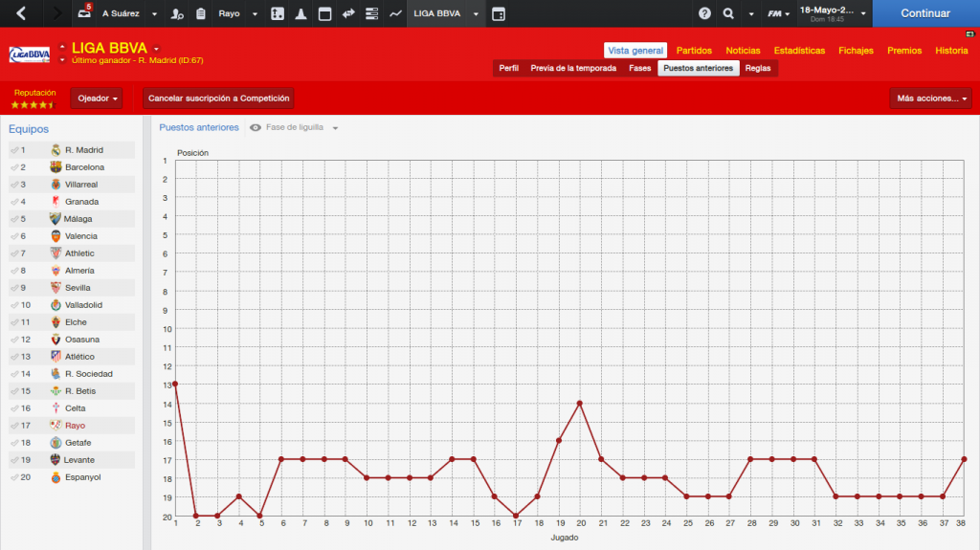Click the matchday 1 graph point

pyautogui.click(x=176, y=384)
